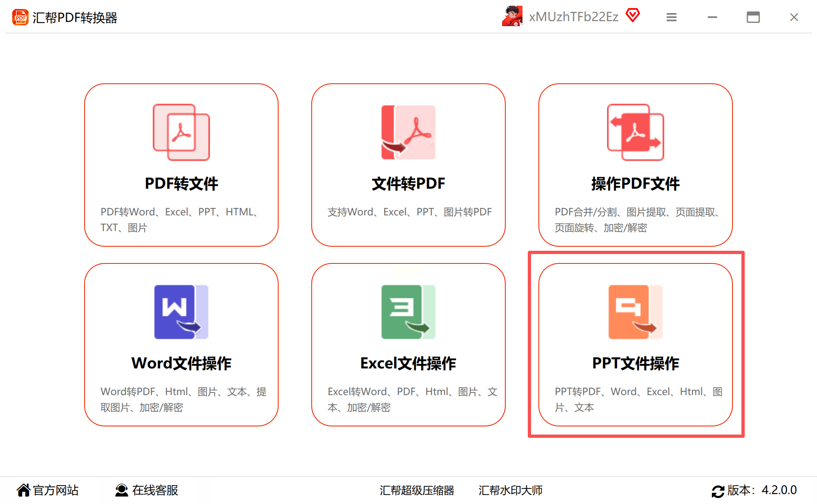Viewport: 817px width, 504px height.
Task: Click the user avatar picture
Action: 512,16
